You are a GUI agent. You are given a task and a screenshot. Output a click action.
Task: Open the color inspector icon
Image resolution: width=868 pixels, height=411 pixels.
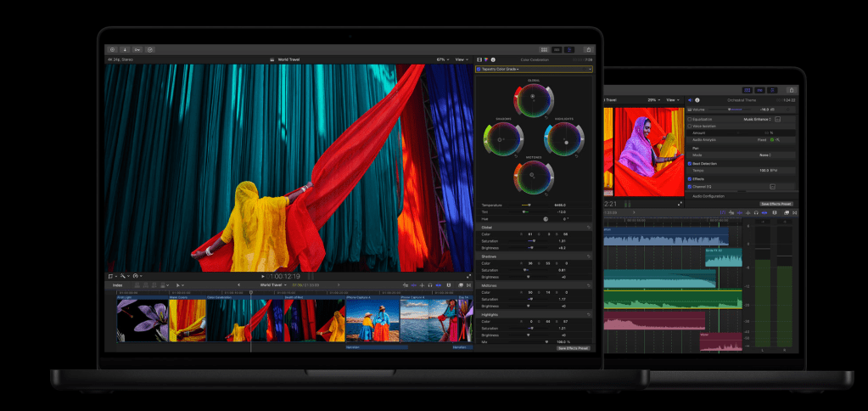point(486,59)
